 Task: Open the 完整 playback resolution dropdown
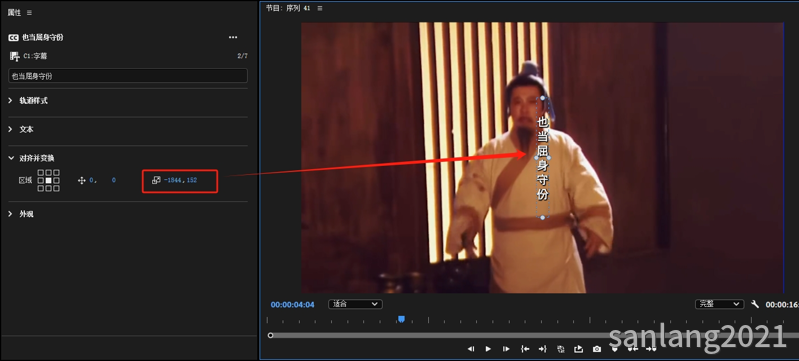click(719, 304)
